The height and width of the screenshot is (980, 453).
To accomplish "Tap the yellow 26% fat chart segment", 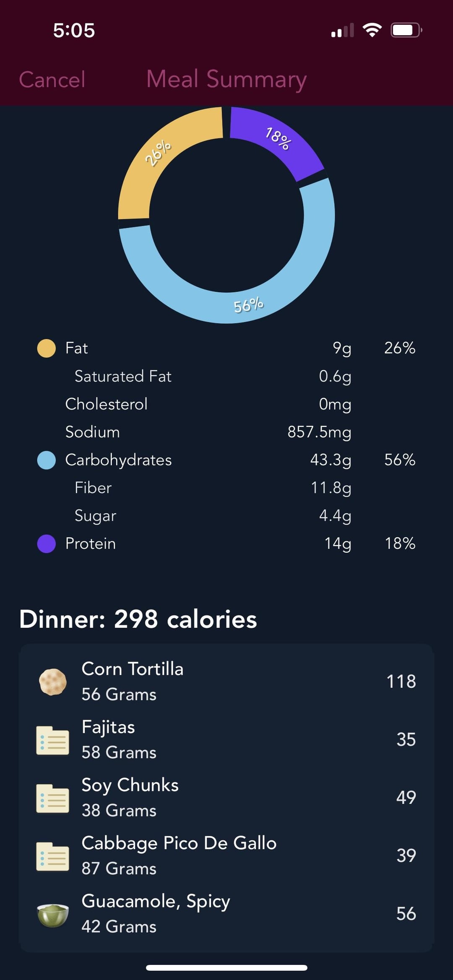I will [x=158, y=153].
